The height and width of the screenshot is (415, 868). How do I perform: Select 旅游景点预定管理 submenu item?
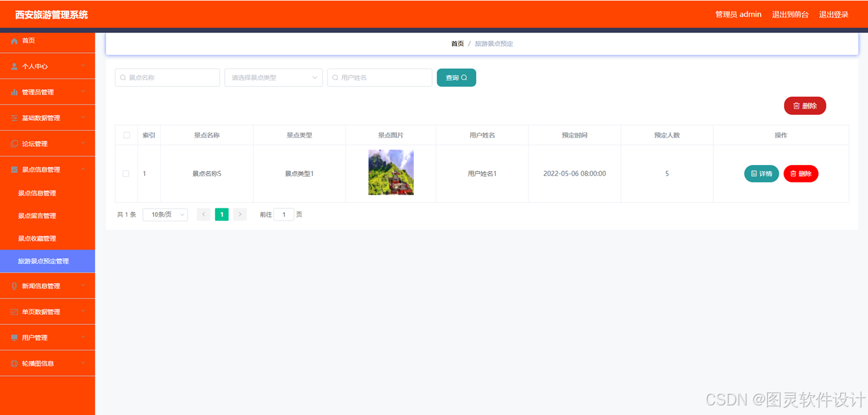tap(47, 261)
